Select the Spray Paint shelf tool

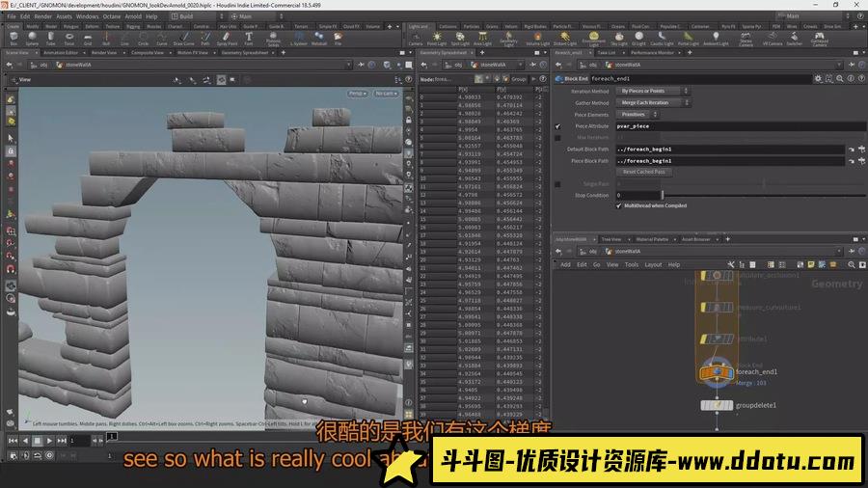point(227,39)
